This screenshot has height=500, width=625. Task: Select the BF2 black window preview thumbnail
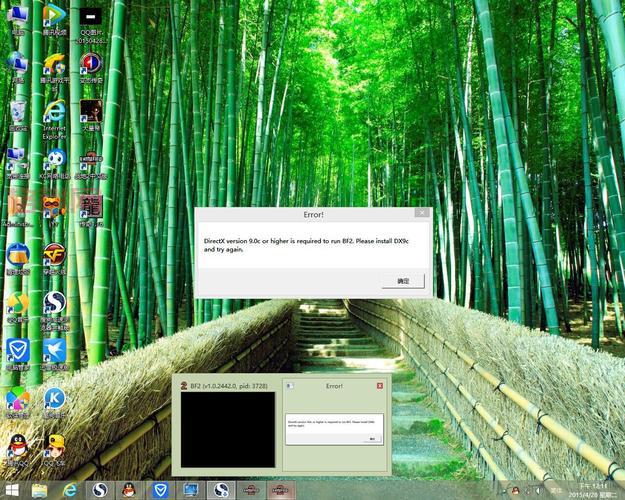[x=228, y=429]
